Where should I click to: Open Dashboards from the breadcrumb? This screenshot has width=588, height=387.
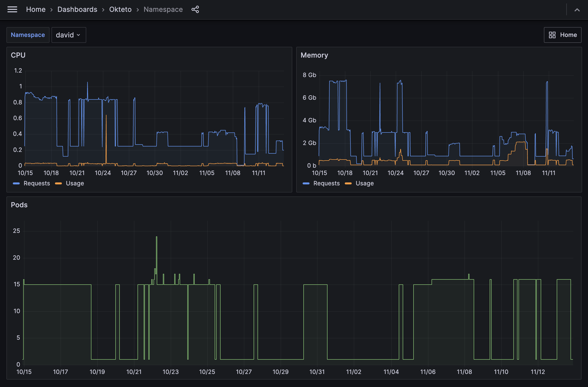77,9
